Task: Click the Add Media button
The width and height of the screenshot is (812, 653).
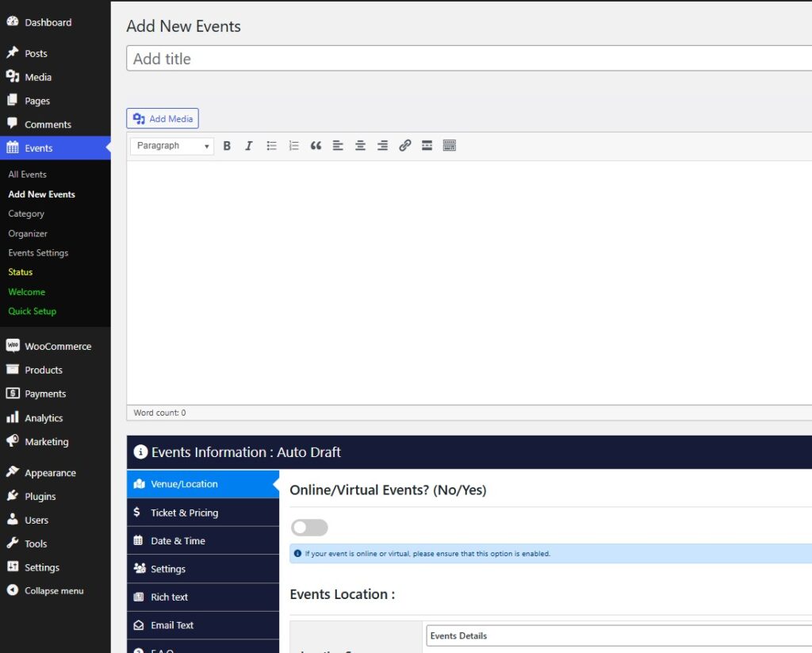Action: coord(163,119)
